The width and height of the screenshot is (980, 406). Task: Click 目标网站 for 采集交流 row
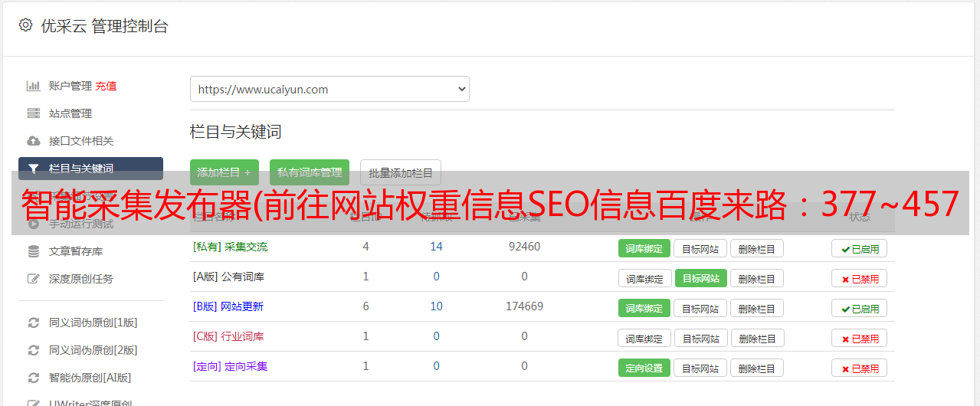(700, 248)
